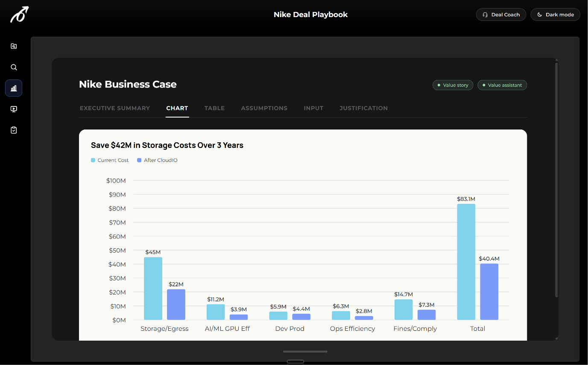Click the Storage/Egress axis label
Viewport: 588px width, 365px height.
click(x=164, y=329)
